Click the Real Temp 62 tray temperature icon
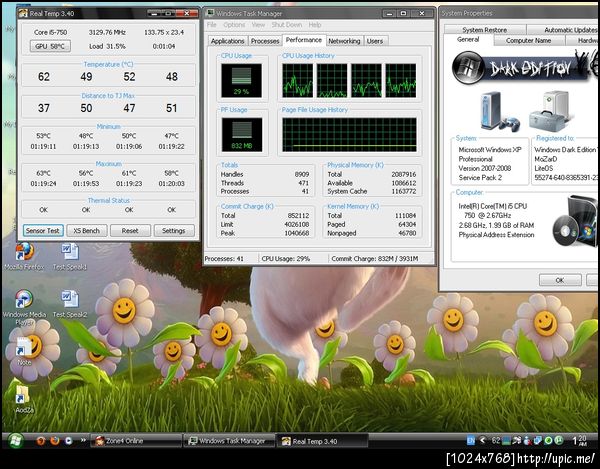The height and width of the screenshot is (469, 600). tap(496, 441)
